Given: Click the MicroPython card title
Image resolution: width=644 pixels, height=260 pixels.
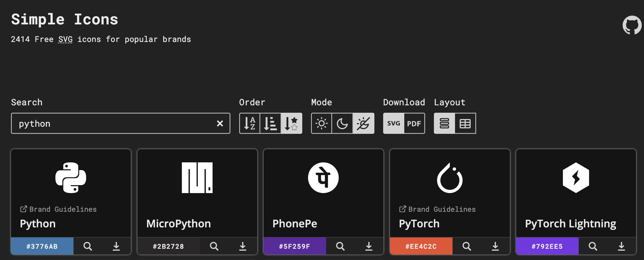Looking at the screenshot, I should (x=179, y=224).
